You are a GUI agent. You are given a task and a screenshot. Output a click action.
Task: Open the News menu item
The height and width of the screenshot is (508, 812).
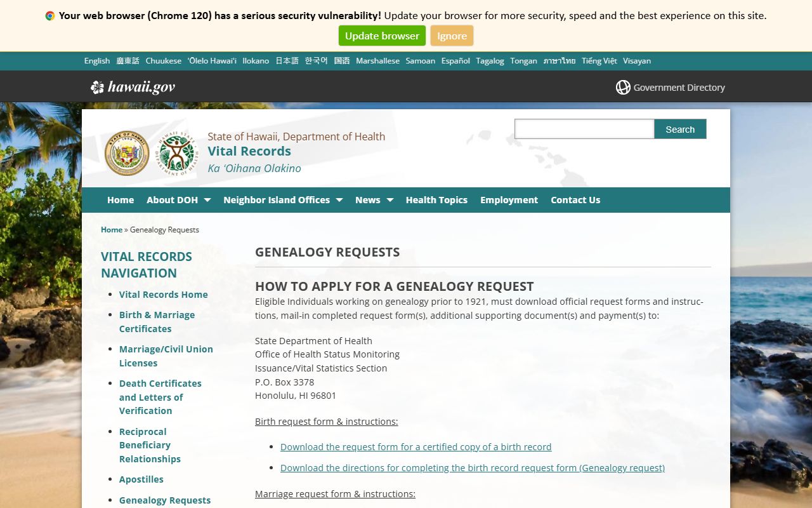click(368, 200)
